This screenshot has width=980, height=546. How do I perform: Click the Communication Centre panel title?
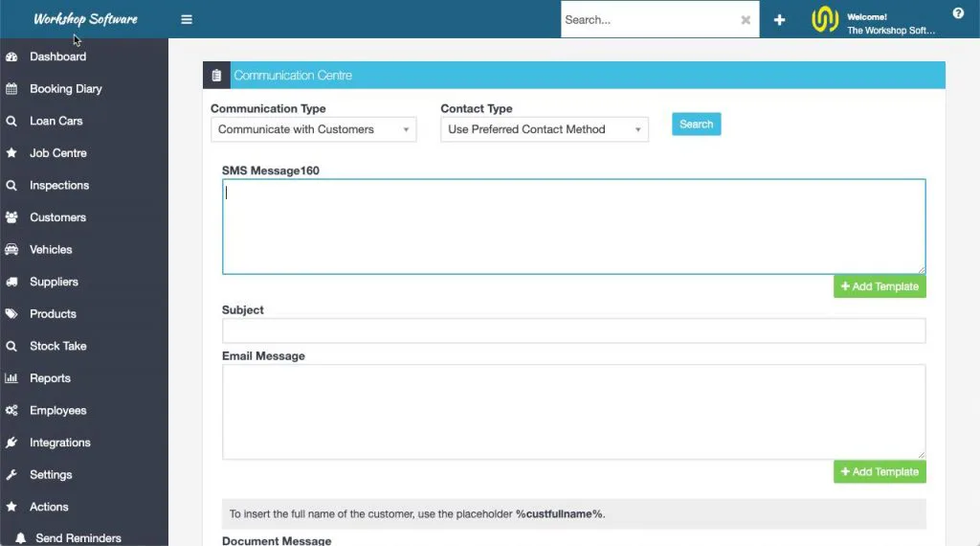(293, 75)
